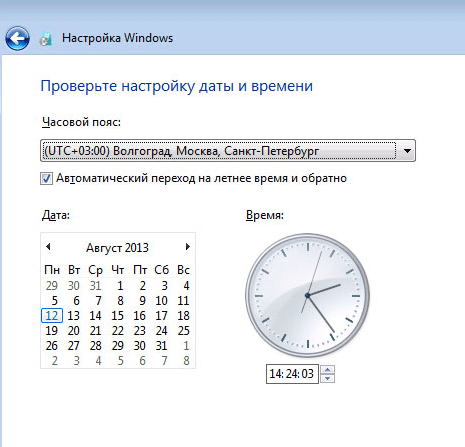Go to previous month in calendar
465x447 pixels.
(x=48, y=247)
